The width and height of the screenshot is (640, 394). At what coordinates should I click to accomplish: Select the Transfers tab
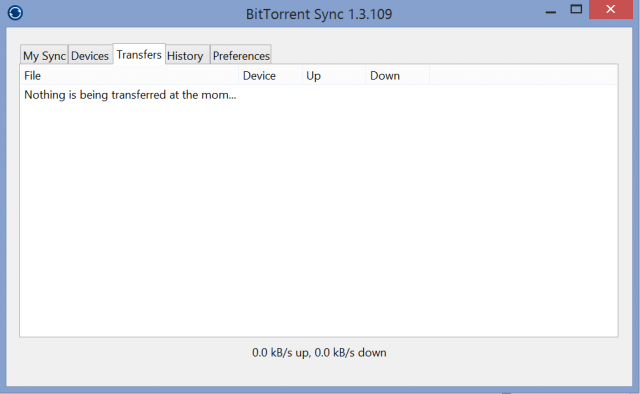[x=139, y=54]
